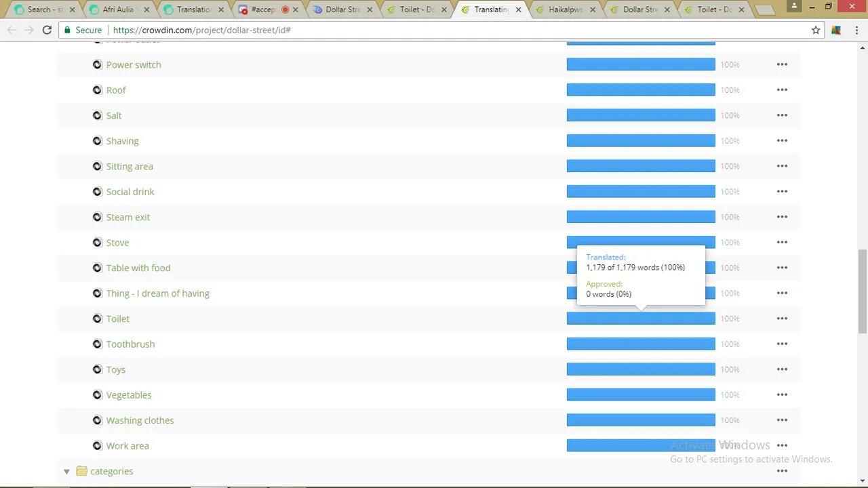Click the file icon beside Toys
Screen dimensions: 868x488
97,369
